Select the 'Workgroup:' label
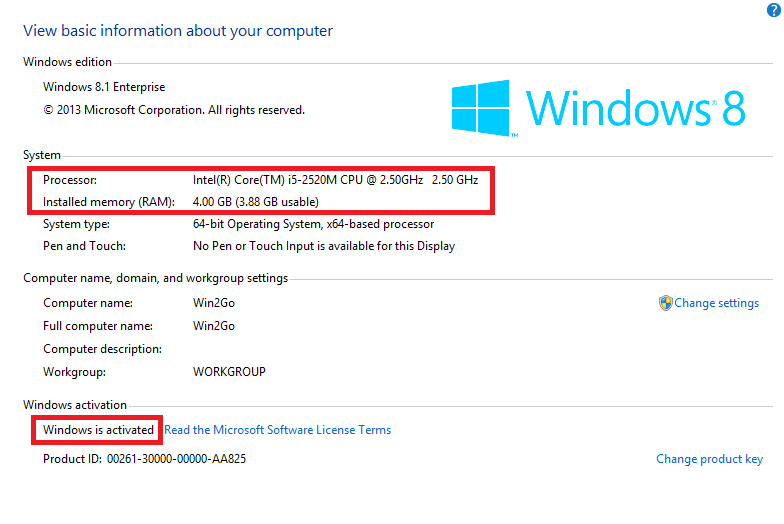This screenshot has width=784, height=524. [x=74, y=372]
